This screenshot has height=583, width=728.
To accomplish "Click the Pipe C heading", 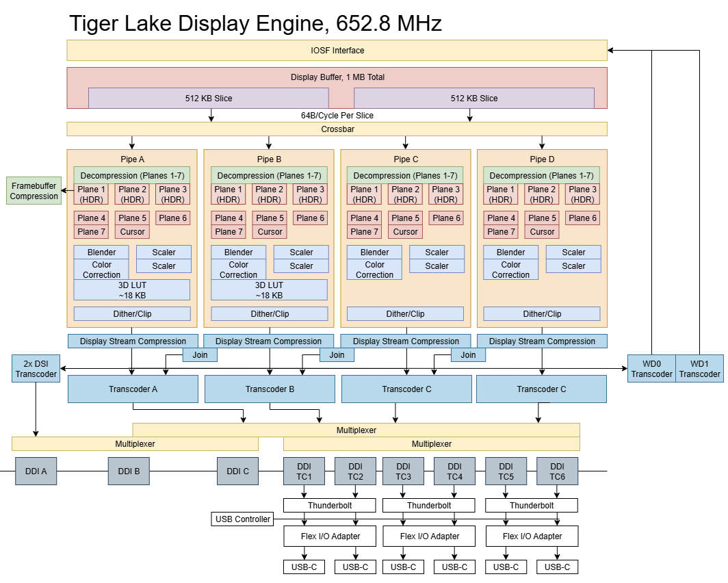I will [x=406, y=159].
